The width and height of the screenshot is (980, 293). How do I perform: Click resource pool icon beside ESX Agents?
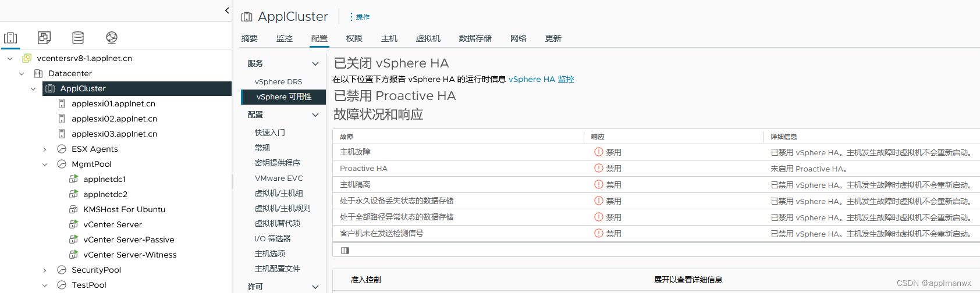pos(62,149)
